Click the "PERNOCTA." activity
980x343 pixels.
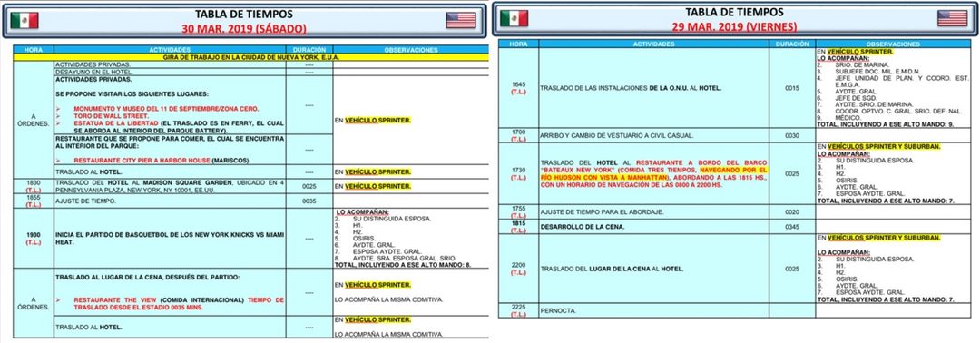coord(557,309)
